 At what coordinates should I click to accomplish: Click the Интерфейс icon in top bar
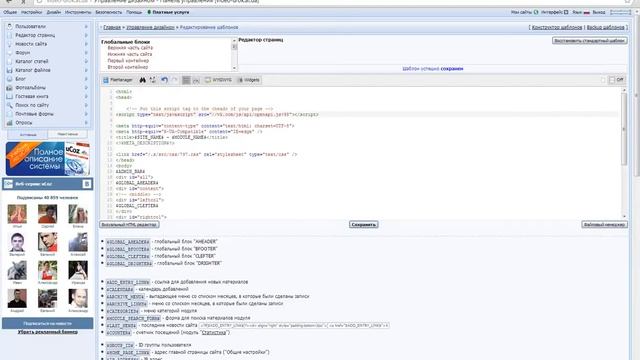(566, 12)
